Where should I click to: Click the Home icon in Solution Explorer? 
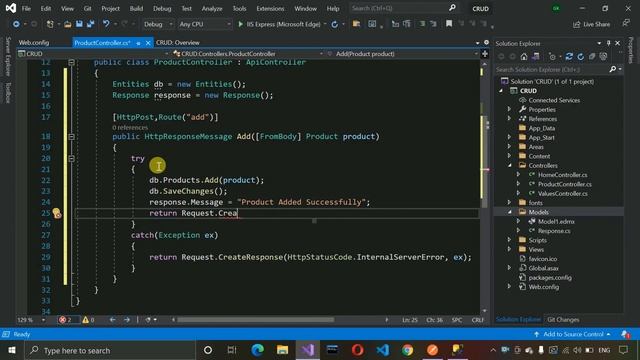pyautogui.click(x=524, y=57)
